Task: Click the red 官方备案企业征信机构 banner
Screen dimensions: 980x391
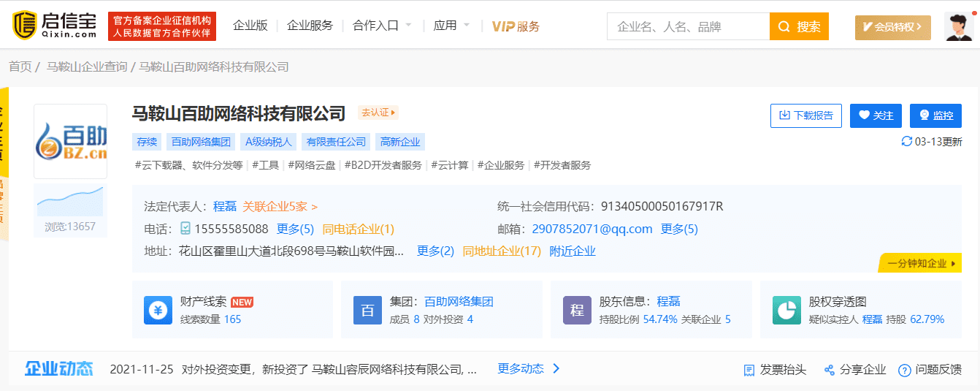Action: point(162,26)
